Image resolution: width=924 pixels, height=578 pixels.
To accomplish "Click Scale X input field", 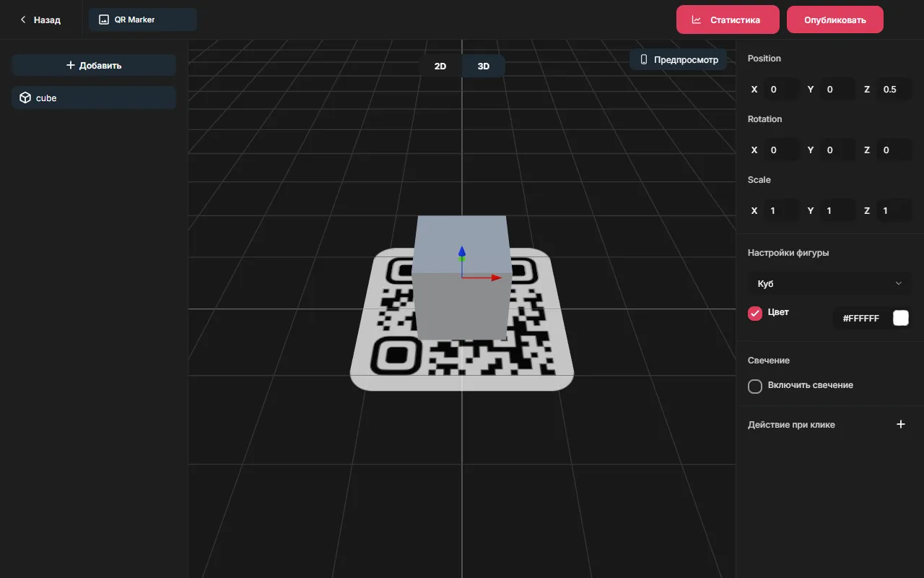I will pyautogui.click(x=781, y=211).
